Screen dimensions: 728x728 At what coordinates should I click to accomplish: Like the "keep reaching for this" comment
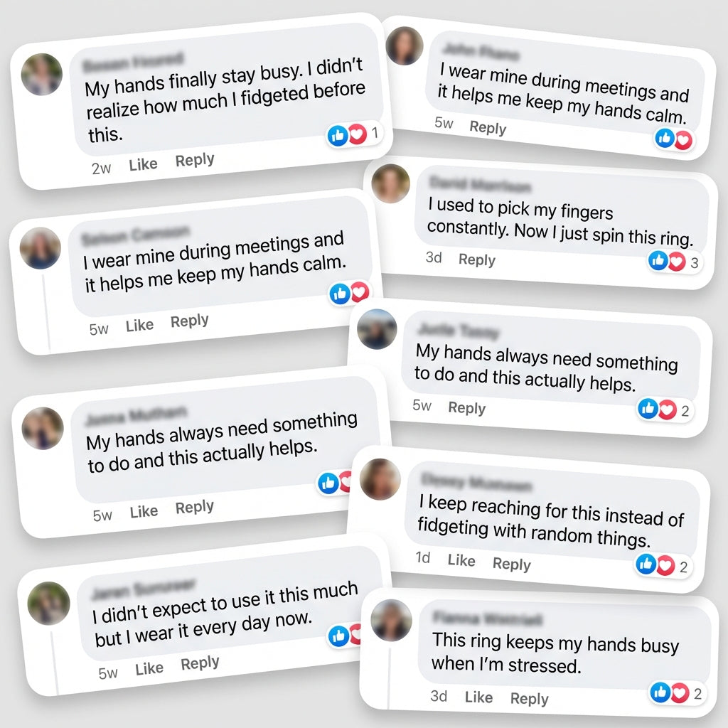click(461, 560)
